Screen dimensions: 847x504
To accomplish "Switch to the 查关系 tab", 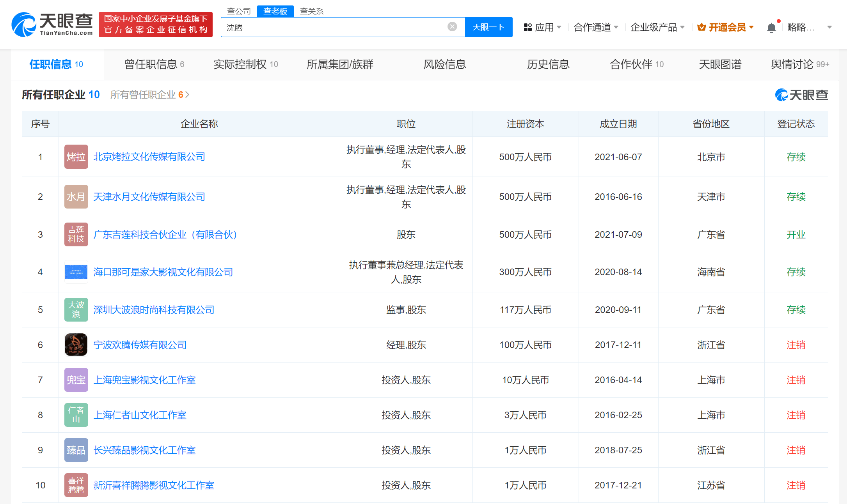I will pyautogui.click(x=311, y=11).
